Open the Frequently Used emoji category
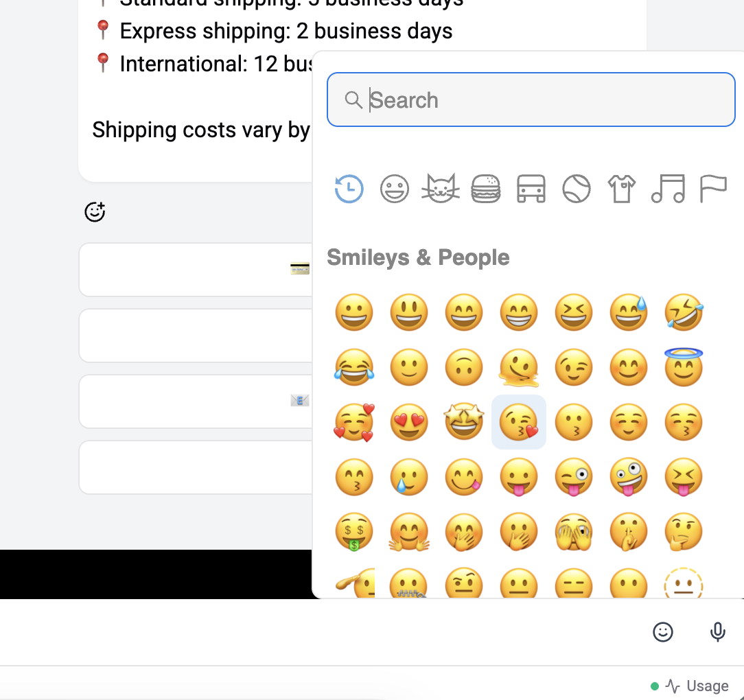744x700 pixels. click(350, 189)
